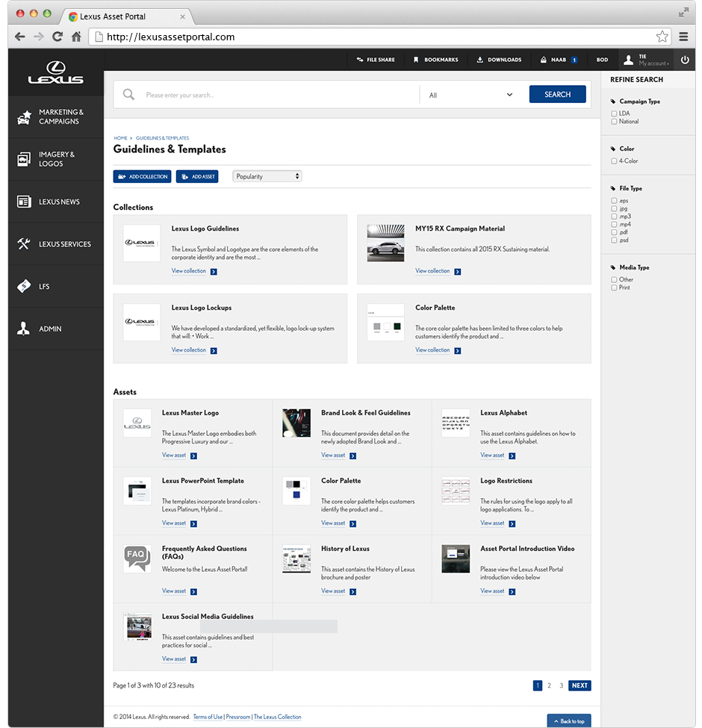This screenshot has height=728, width=702.
Task: Click the browser back arrow
Action: pyautogui.click(x=20, y=37)
